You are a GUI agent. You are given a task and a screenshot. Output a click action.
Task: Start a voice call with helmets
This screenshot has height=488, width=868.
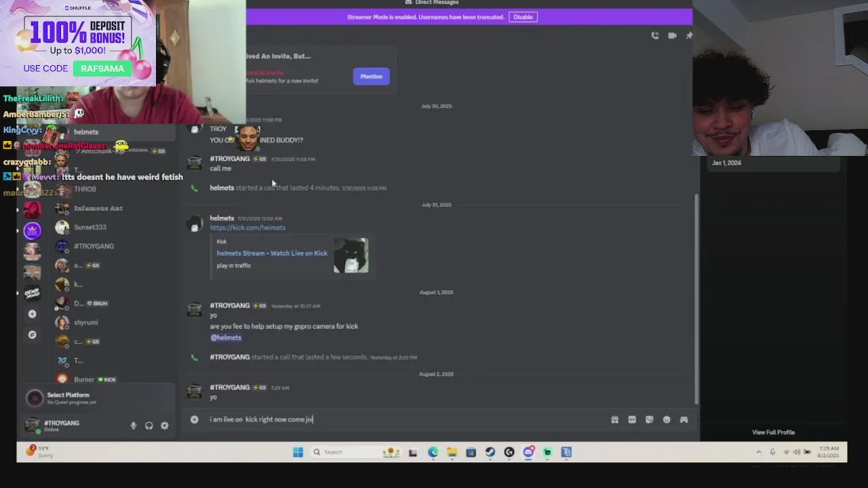tap(655, 35)
